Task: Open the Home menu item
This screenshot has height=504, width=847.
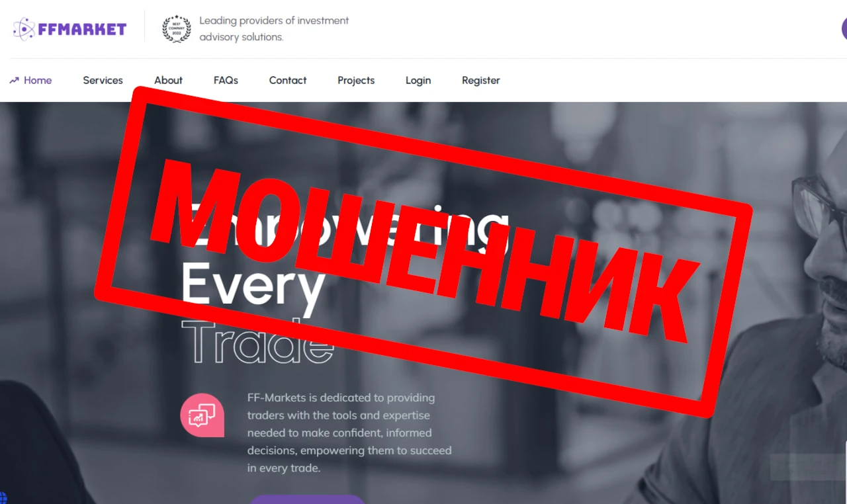Action: [x=38, y=80]
